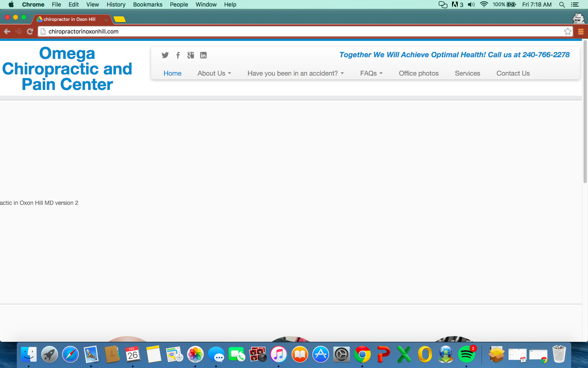This screenshot has width=588, height=368.
Task: Open the History menu
Action: point(116,4)
